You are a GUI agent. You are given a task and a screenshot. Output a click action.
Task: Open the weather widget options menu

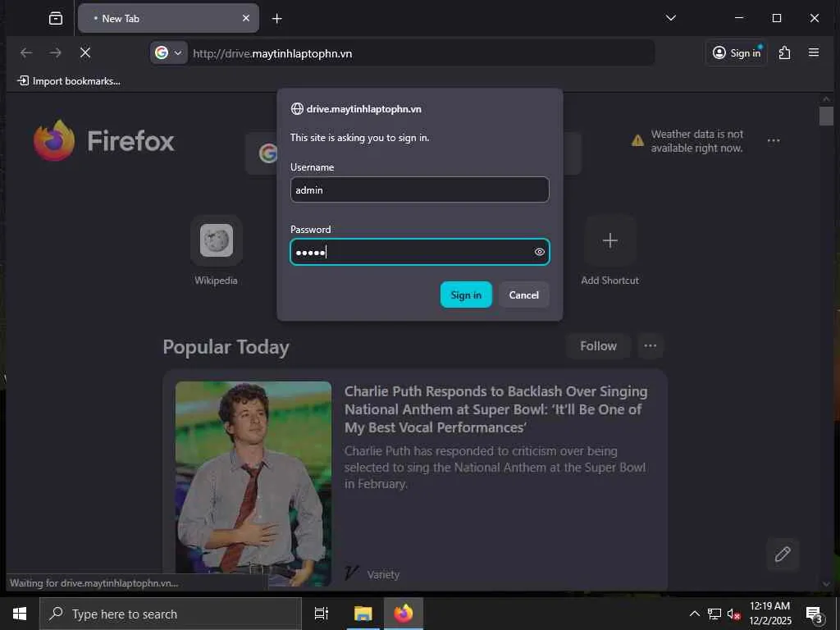pyautogui.click(x=773, y=141)
